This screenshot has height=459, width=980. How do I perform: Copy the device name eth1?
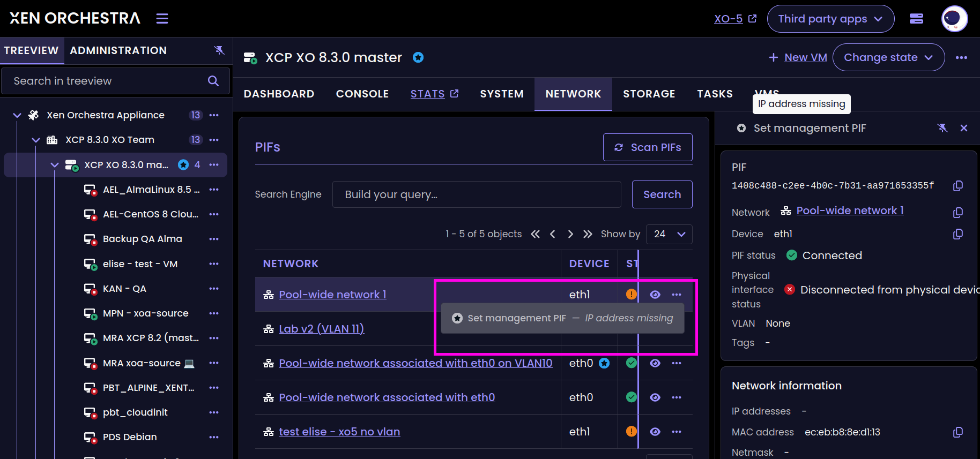coord(958,234)
